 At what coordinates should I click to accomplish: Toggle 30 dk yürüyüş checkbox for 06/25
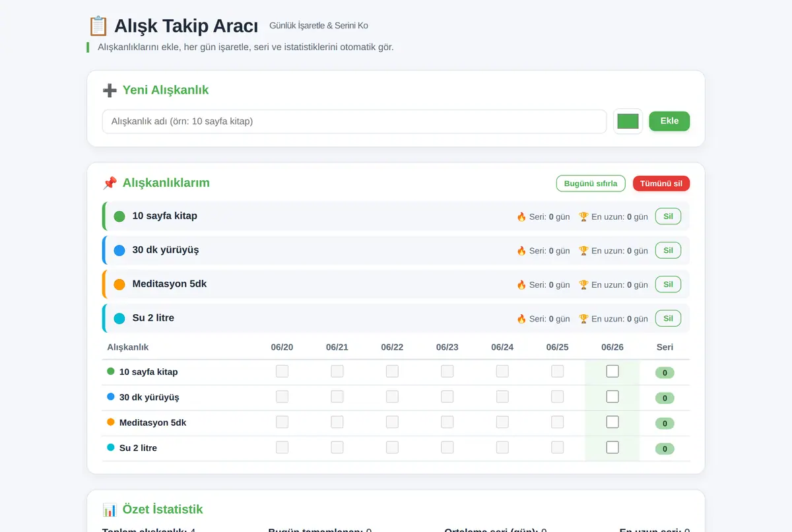pyautogui.click(x=558, y=397)
